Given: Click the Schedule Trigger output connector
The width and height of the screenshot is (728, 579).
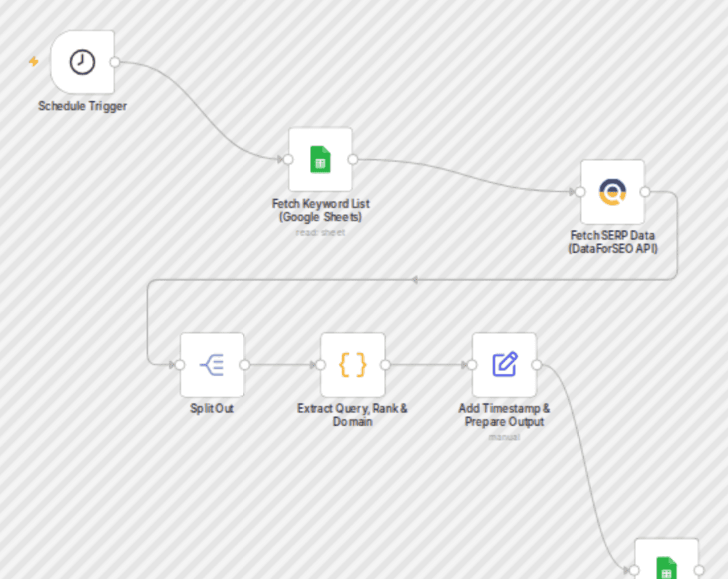Looking at the screenshot, I should click(115, 62).
